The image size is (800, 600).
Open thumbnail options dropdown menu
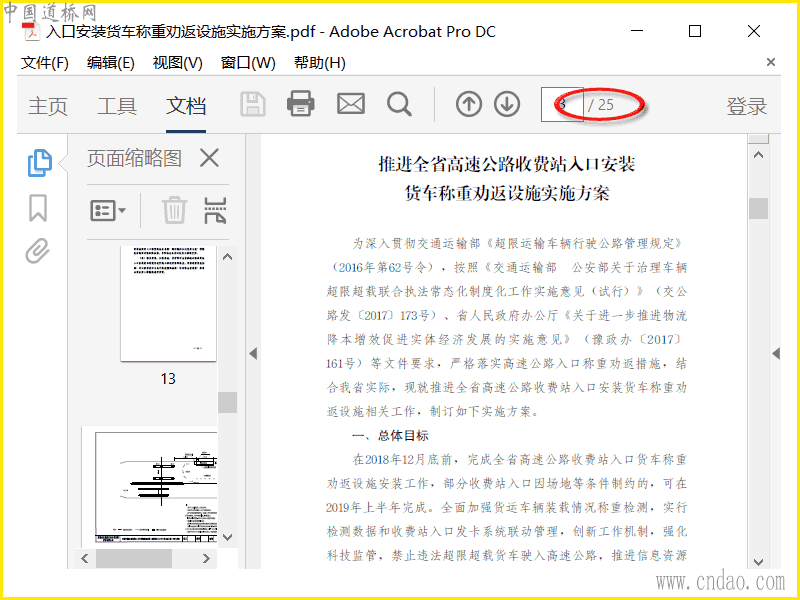coord(108,210)
